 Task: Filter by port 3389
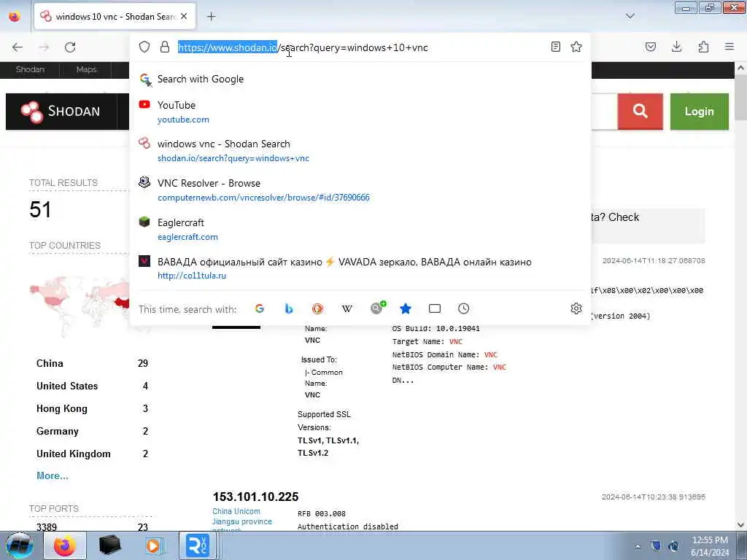coord(47,527)
